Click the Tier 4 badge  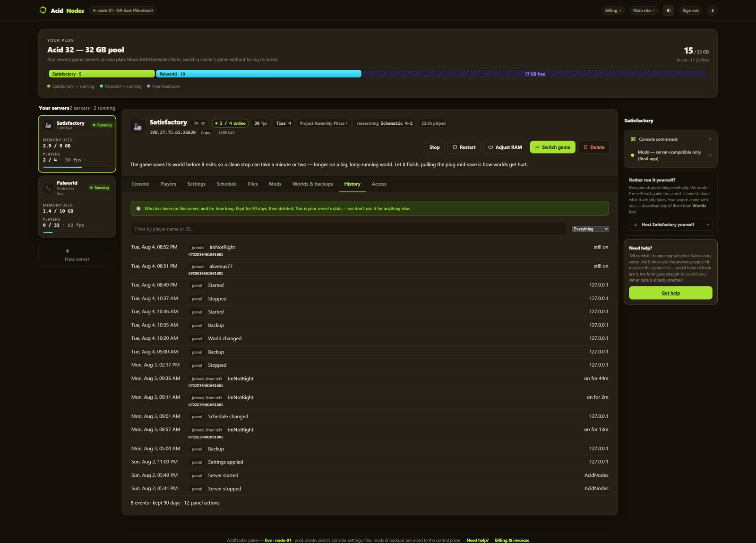[283, 123]
